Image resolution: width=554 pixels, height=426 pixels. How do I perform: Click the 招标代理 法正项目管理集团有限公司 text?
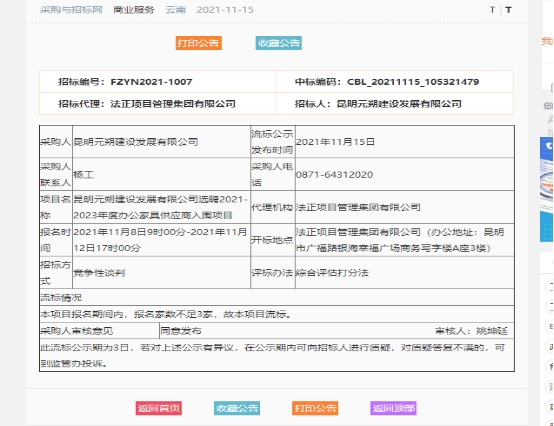147,104
